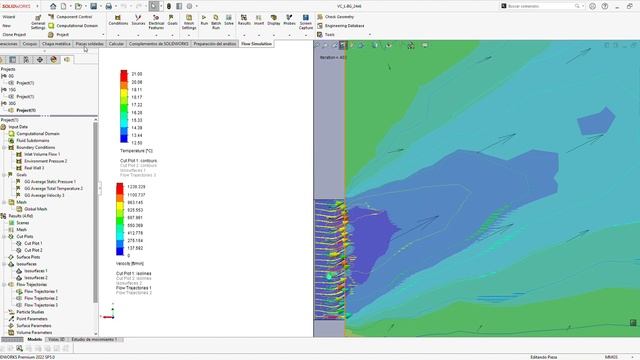Open Estudio de movimiento 1 tab

pyautogui.click(x=94, y=340)
